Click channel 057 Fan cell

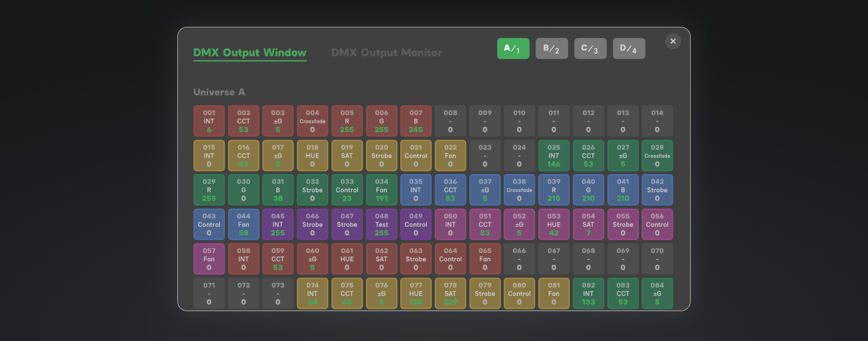[209, 259]
